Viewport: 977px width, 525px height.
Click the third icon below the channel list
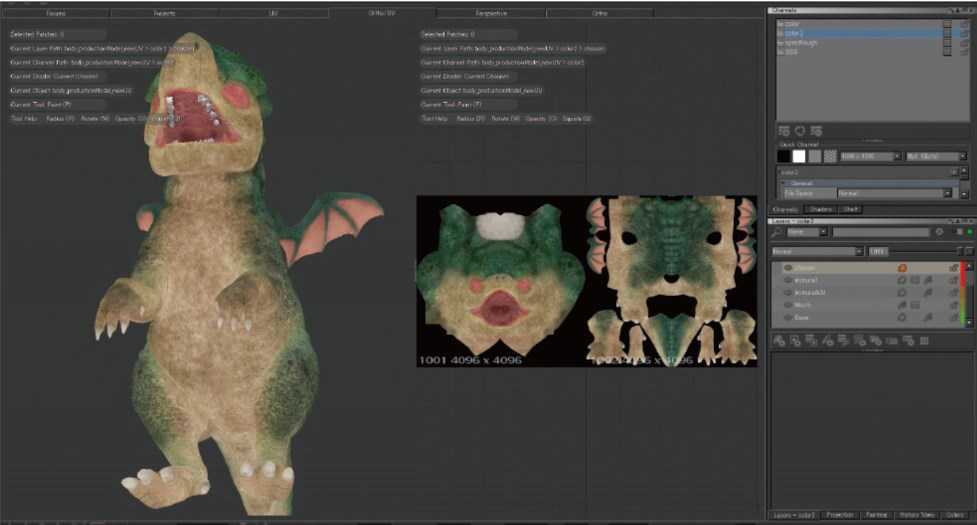click(x=816, y=131)
